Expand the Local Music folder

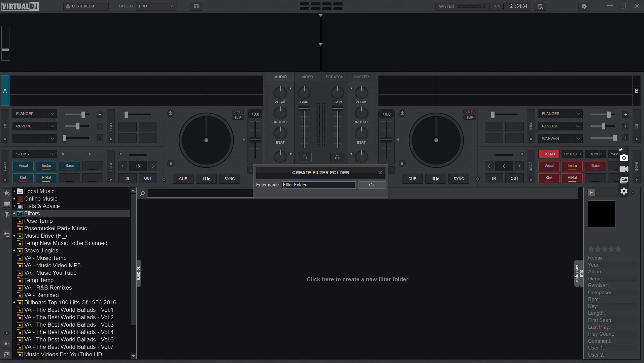pyautogui.click(x=14, y=191)
